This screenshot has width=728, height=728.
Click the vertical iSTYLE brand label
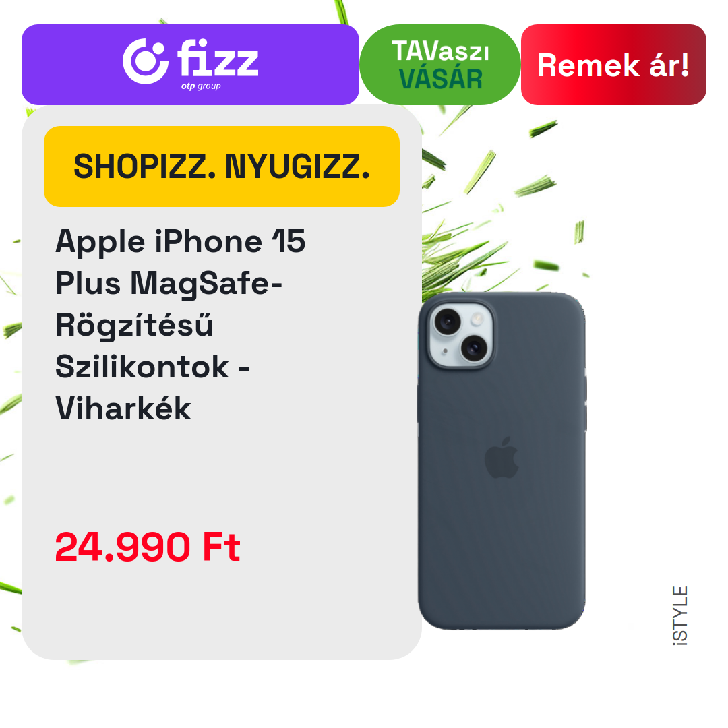[680, 615]
